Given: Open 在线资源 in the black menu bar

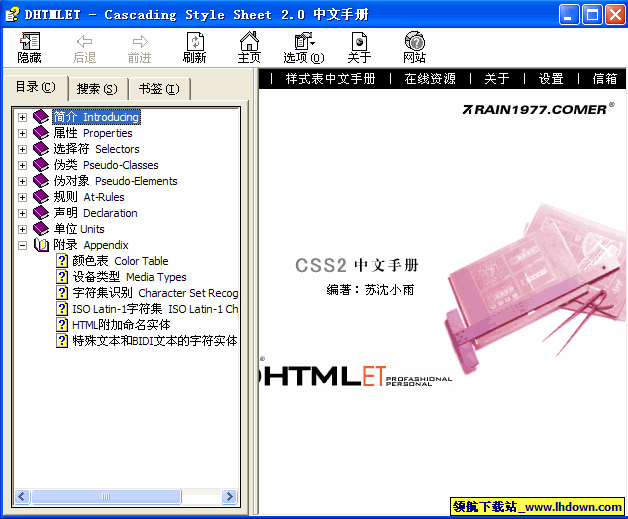Looking at the screenshot, I should 430,78.
